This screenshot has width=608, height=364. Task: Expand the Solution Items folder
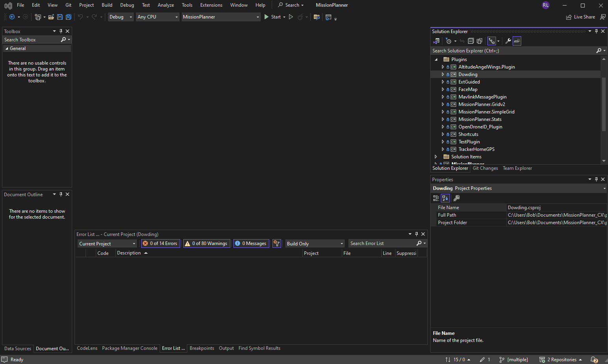[436, 157]
